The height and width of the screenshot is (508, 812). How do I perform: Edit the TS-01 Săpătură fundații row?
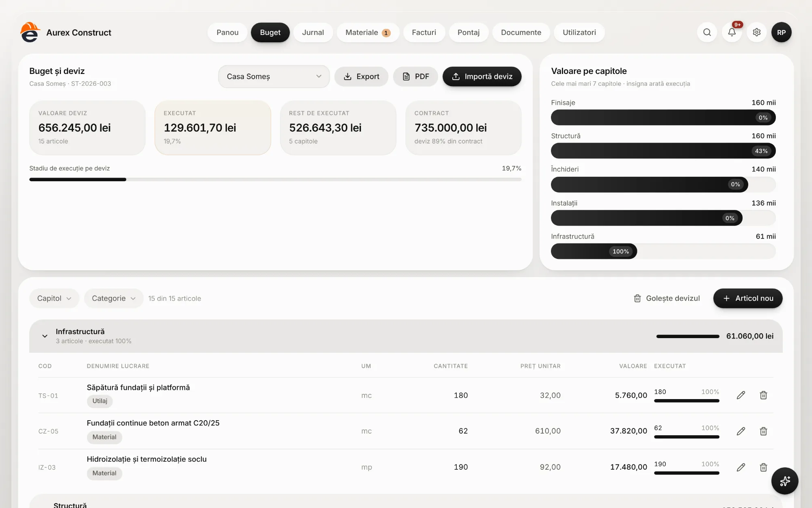tap(741, 395)
